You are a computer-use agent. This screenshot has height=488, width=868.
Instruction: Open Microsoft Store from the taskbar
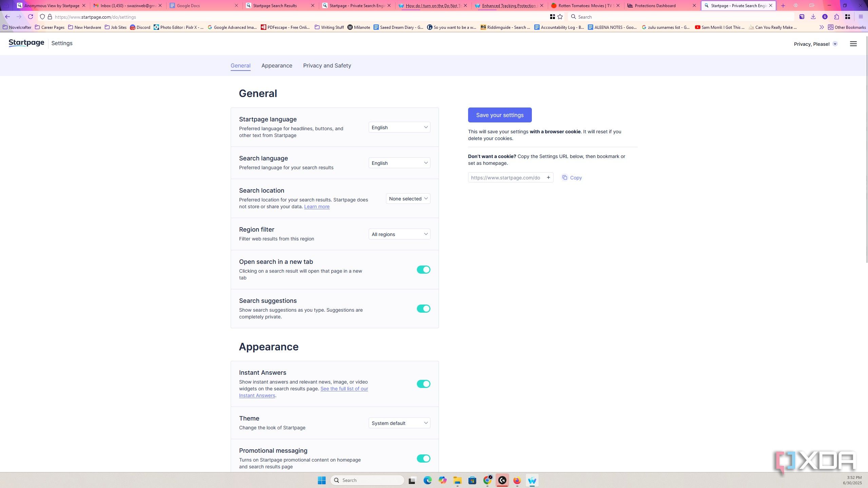(x=472, y=480)
